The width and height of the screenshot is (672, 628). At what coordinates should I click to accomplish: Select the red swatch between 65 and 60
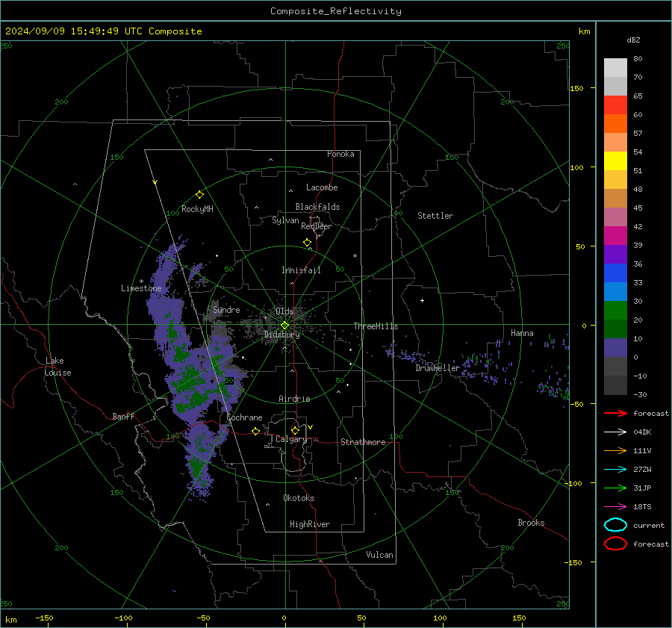point(615,105)
